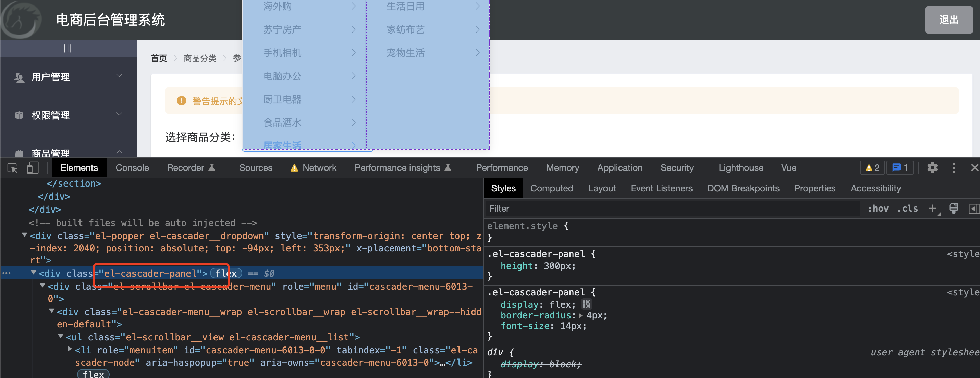Expand the li cascader-menu-6013-0-0 node

point(70,349)
